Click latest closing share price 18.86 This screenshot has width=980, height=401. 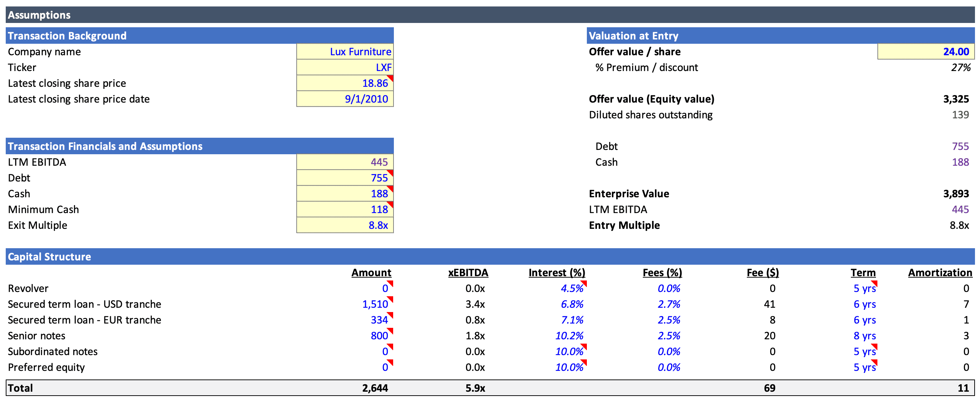click(374, 83)
